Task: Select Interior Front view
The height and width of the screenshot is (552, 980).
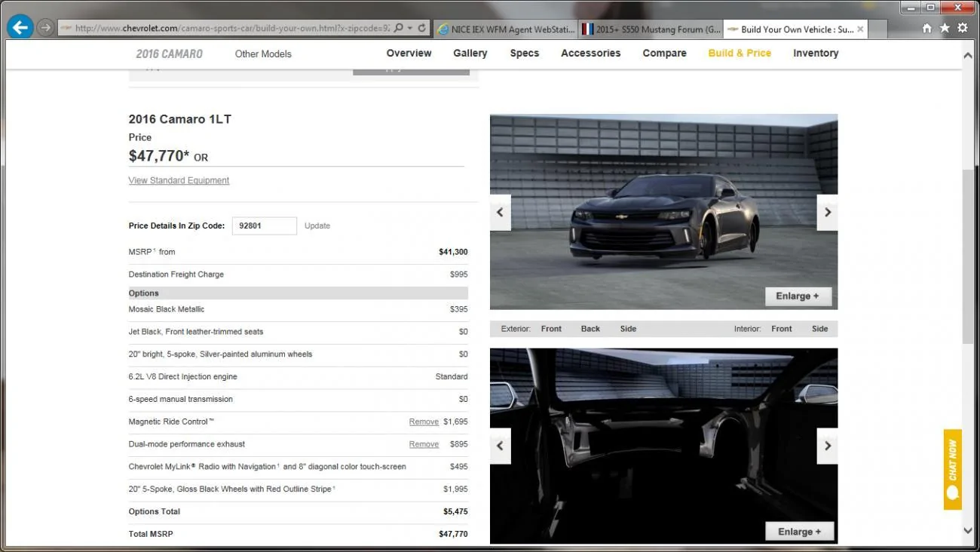Action: 782,329
